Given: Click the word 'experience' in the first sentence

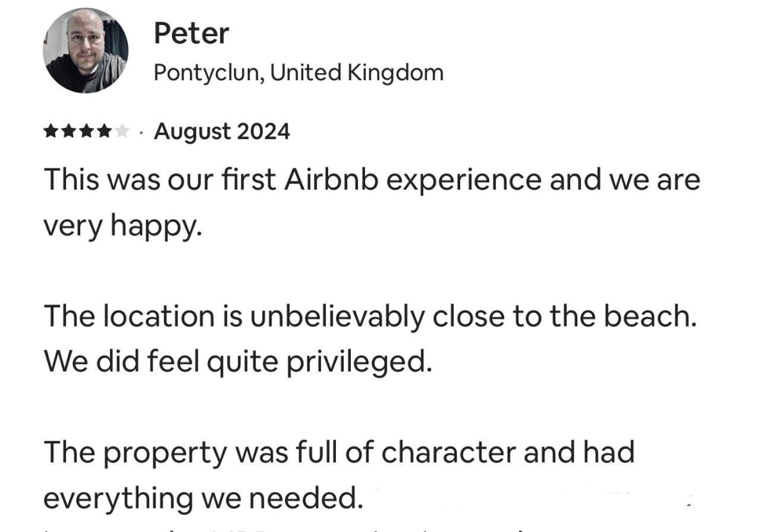Looking at the screenshot, I should click(x=464, y=181).
